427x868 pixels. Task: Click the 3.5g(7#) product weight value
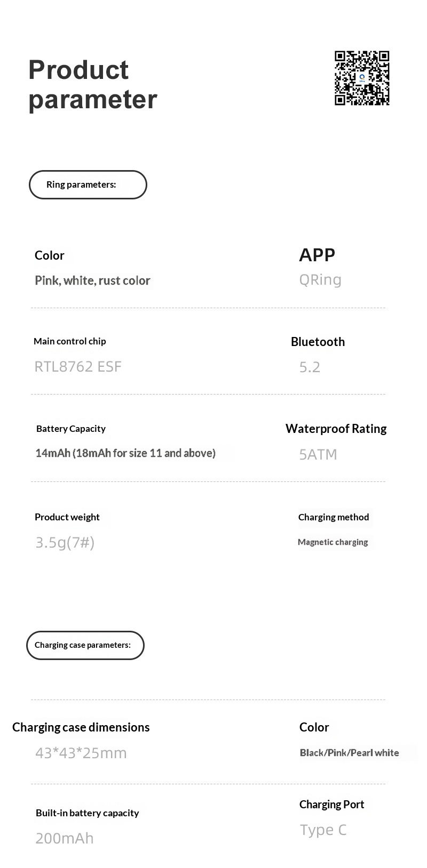point(65,543)
